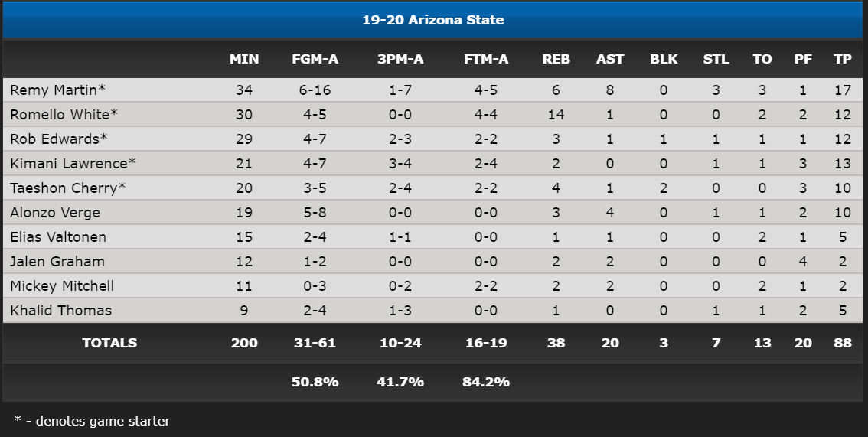
Task: Click on Rob Edwards player name
Action: click(59, 139)
